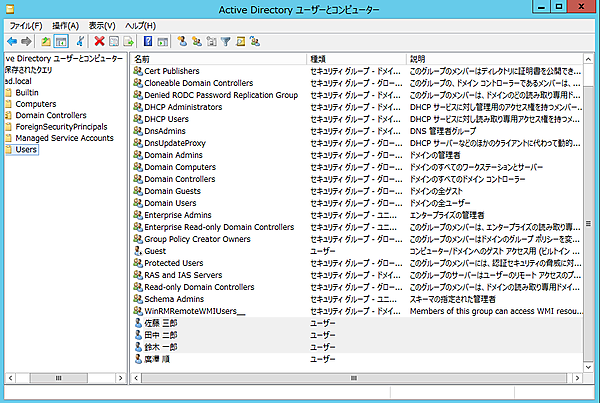Select Builtin in the tree
Image resolution: width=600 pixels, height=403 pixels.
point(27,93)
